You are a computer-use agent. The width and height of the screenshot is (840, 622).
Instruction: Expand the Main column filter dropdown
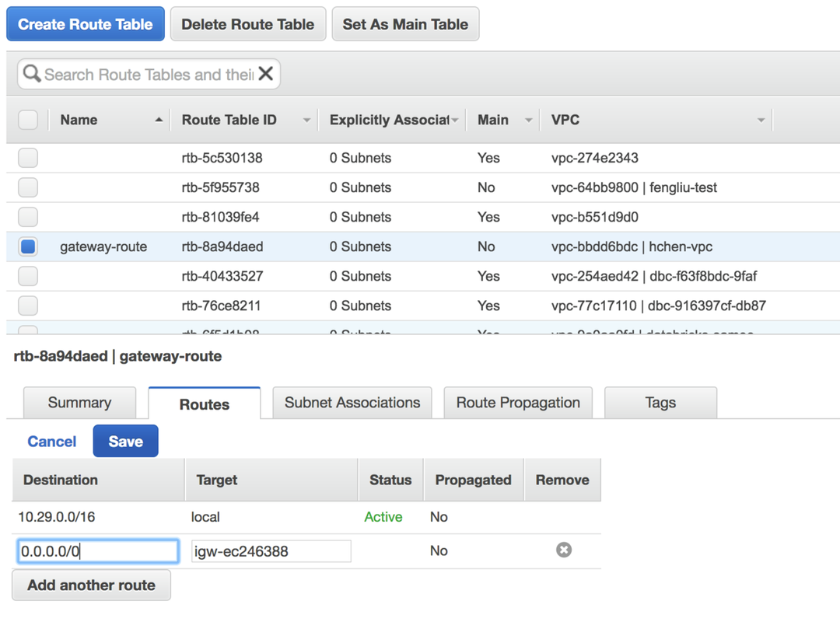(x=529, y=121)
